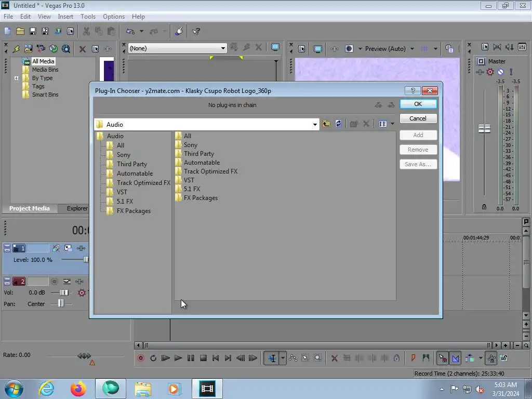Click Cancel in Plug-In Chooser
This screenshot has height=399, width=532.
coord(418,118)
